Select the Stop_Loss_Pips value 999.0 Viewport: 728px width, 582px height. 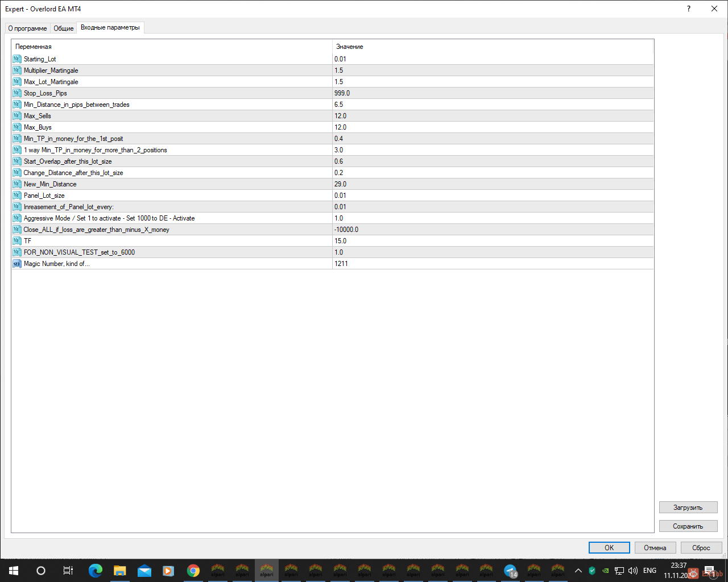[x=342, y=93]
